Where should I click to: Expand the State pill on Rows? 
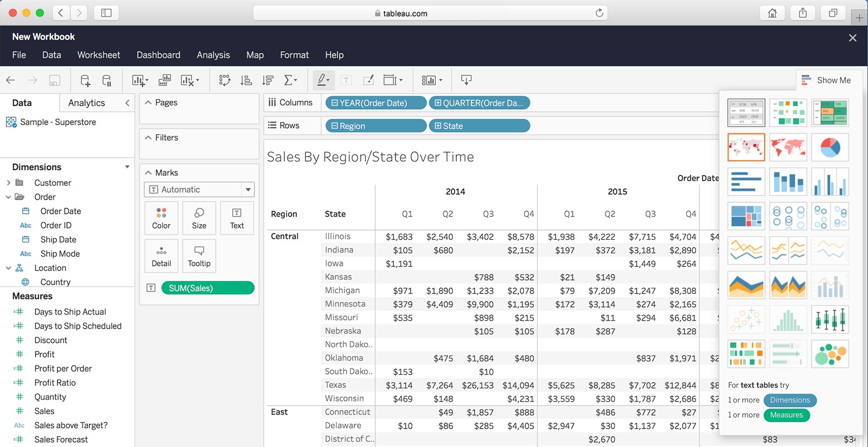(x=438, y=126)
